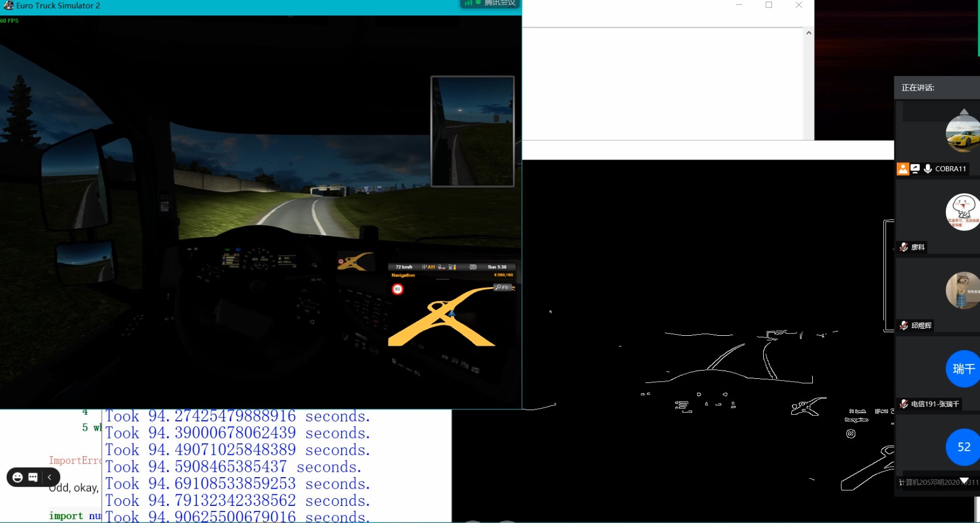Click COBRA11's yellow sports car avatar

pos(963,133)
